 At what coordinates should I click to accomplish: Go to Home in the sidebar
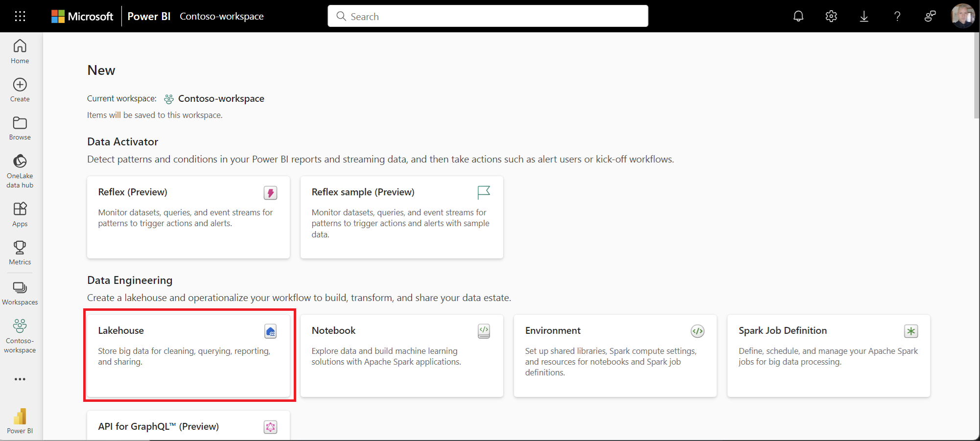tap(20, 51)
